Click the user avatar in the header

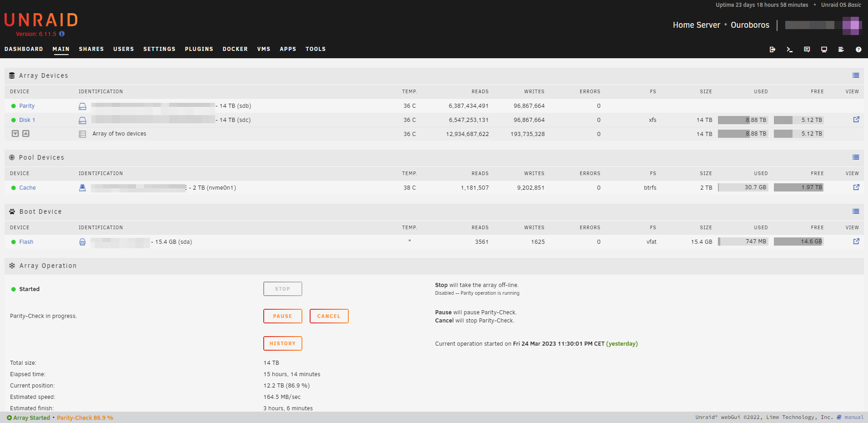point(851,25)
